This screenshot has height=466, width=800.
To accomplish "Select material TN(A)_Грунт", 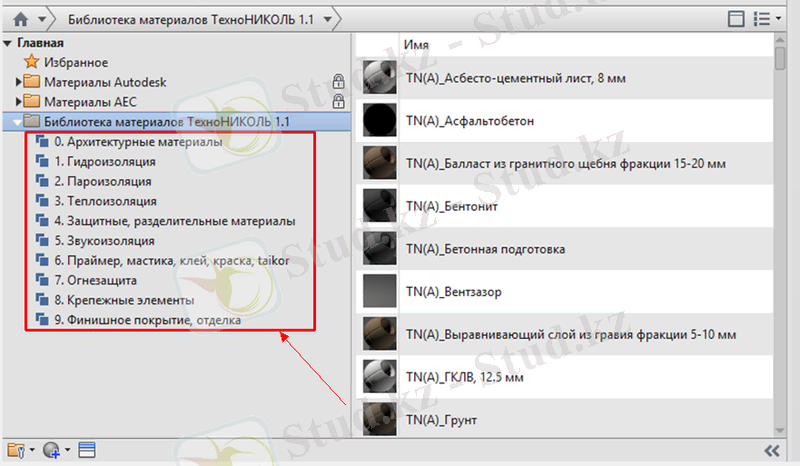I will click(441, 420).
